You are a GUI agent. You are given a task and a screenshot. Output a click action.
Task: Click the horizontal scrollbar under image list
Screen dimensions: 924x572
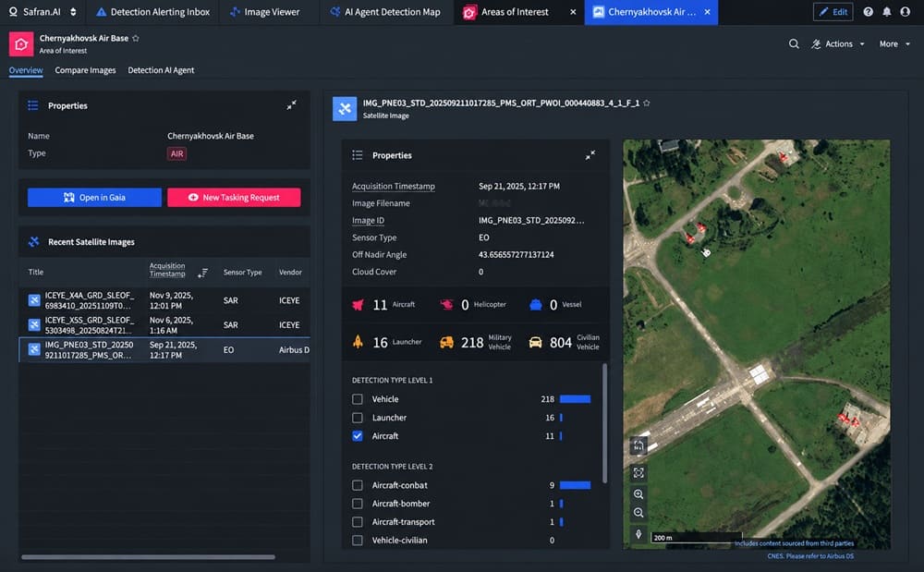coord(148,556)
